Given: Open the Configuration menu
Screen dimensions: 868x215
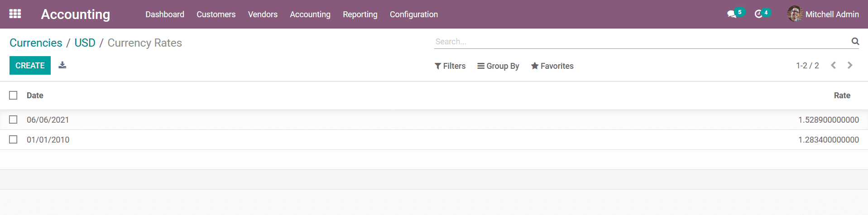Looking at the screenshot, I should point(414,14).
